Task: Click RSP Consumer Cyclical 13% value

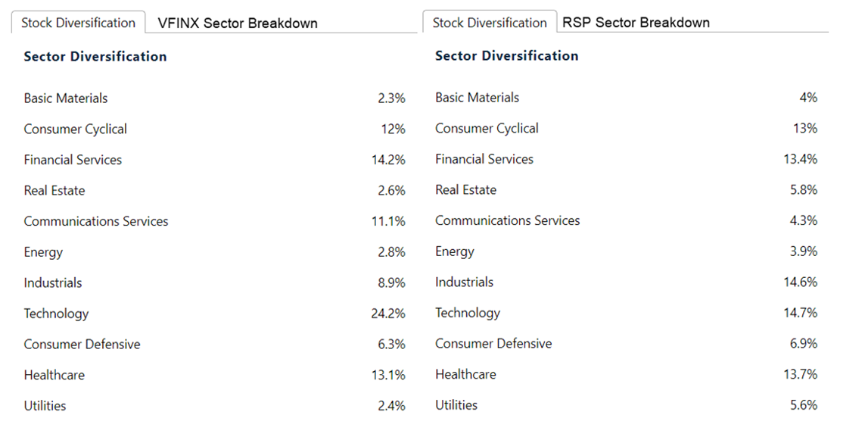Action: coord(805,129)
